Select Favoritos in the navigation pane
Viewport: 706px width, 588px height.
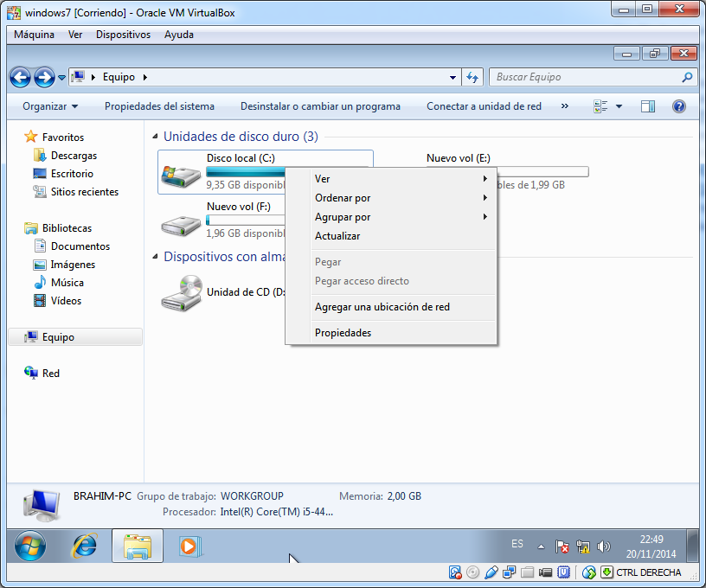coord(62,137)
